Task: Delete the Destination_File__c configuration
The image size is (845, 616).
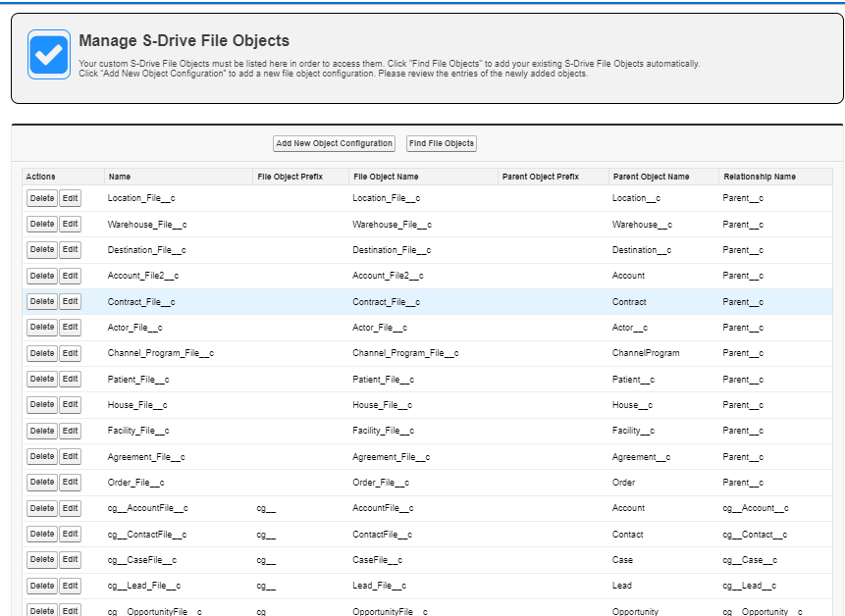Action: 42,250
